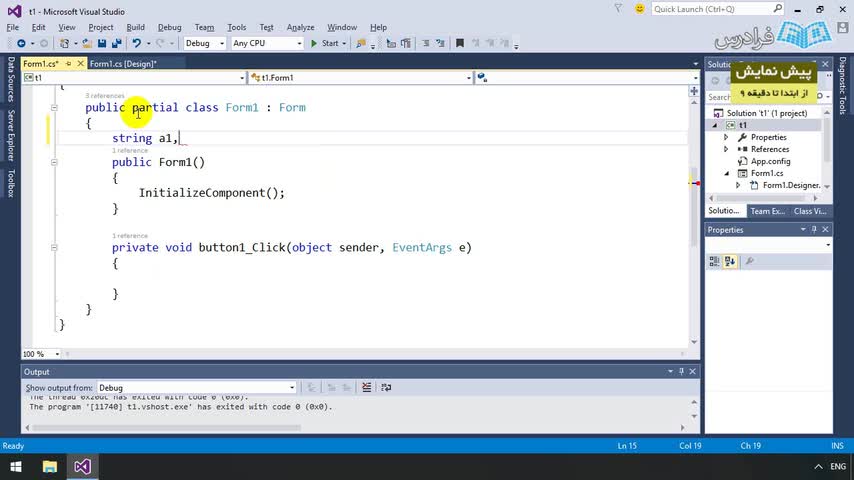The image size is (854, 480).
Task: Click the Output panel horizontal scrollbar
Action: 166,428
